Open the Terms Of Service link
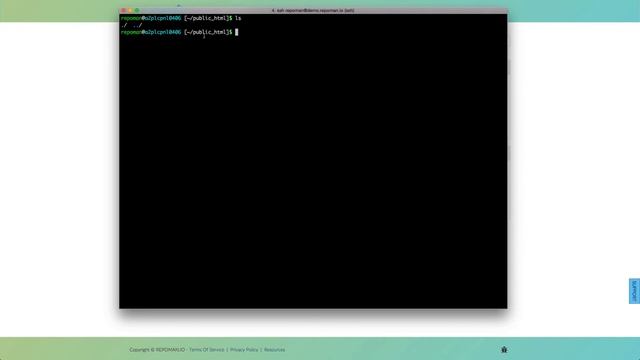Image resolution: width=640 pixels, height=360 pixels. click(x=207, y=350)
